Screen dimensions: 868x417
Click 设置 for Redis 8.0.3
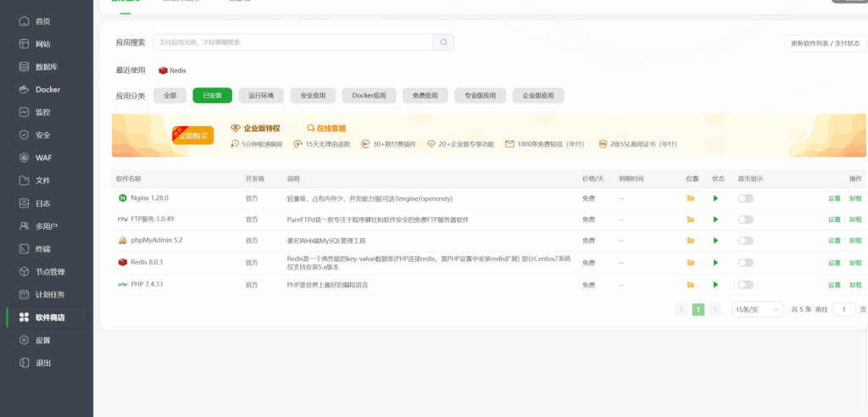click(834, 263)
